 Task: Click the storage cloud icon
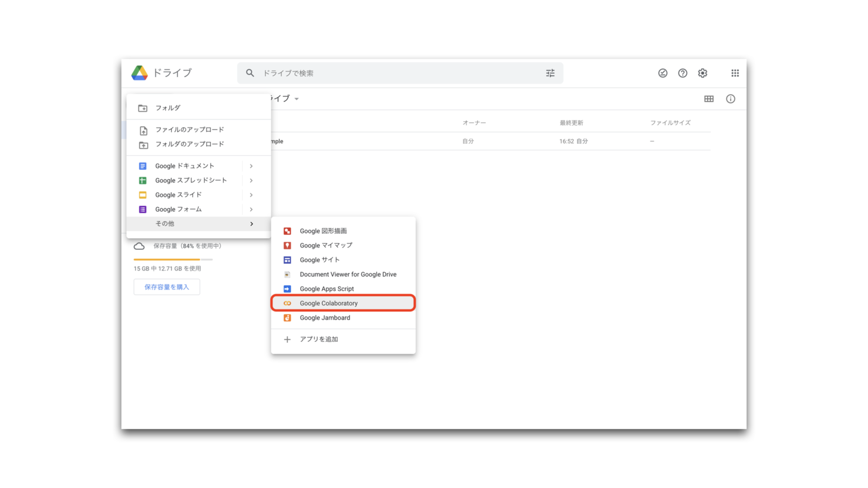click(139, 246)
